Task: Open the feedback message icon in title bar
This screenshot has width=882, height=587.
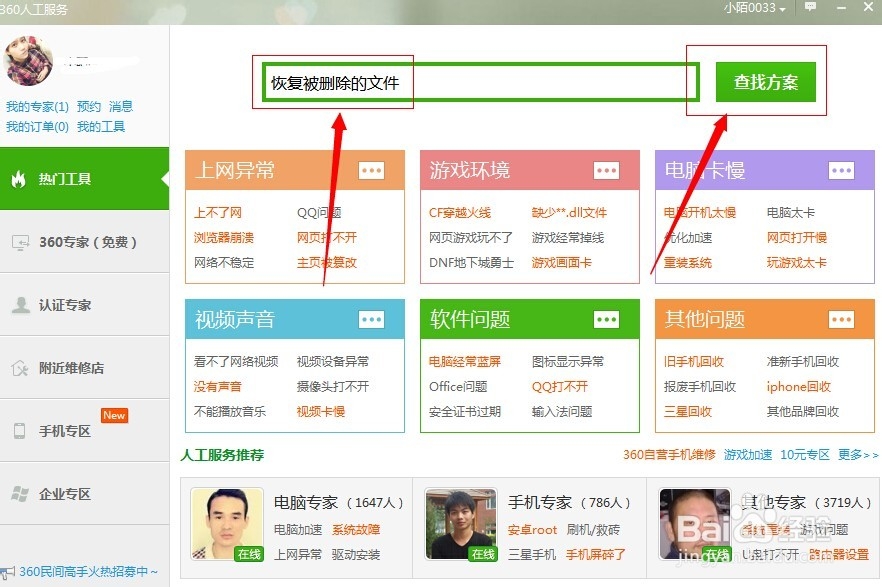Action: [810, 7]
